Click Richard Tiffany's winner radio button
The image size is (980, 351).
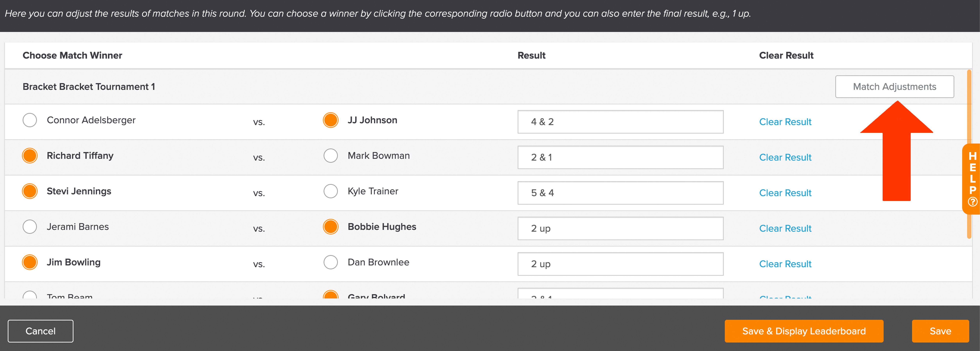click(30, 155)
